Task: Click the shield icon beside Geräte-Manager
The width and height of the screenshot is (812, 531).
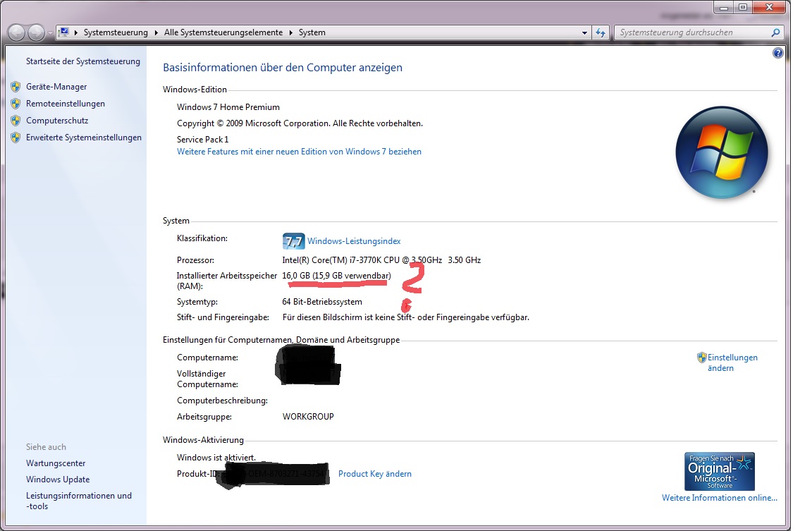Action: tap(16, 87)
